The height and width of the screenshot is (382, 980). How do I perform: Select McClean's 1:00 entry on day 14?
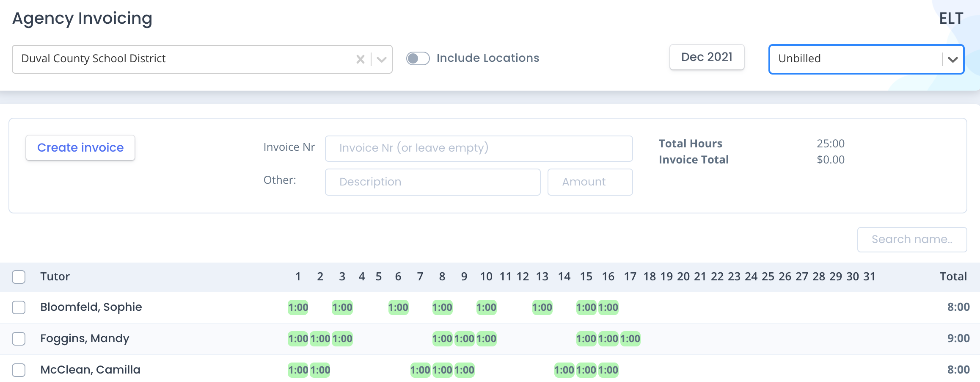click(x=564, y=370)
